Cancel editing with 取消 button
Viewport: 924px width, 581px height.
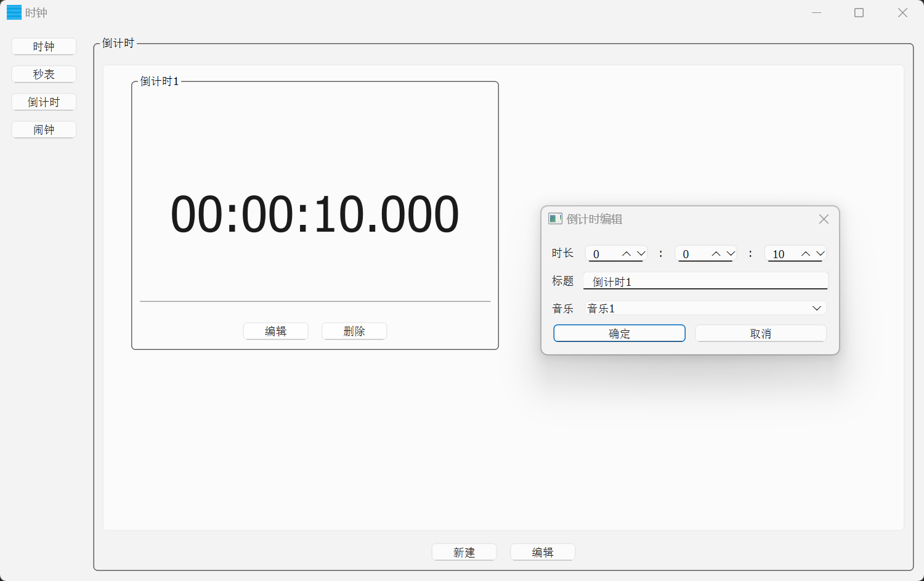pos(760,333)
